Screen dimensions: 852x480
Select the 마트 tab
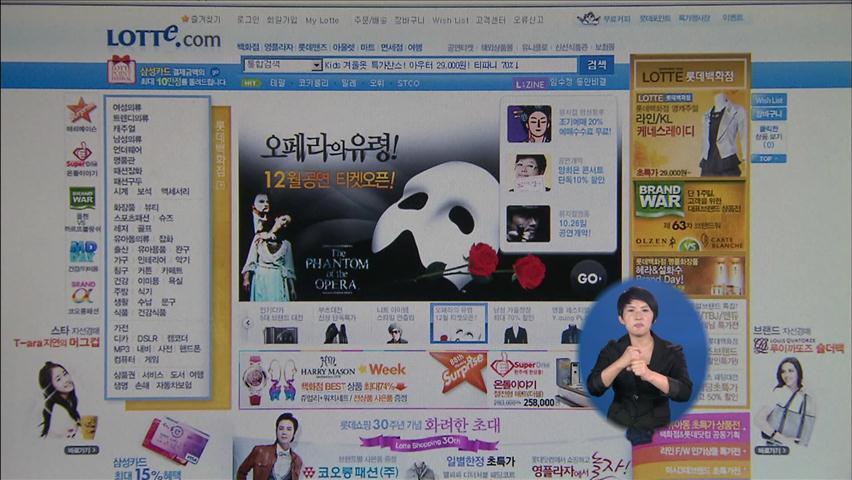(367, 47)
